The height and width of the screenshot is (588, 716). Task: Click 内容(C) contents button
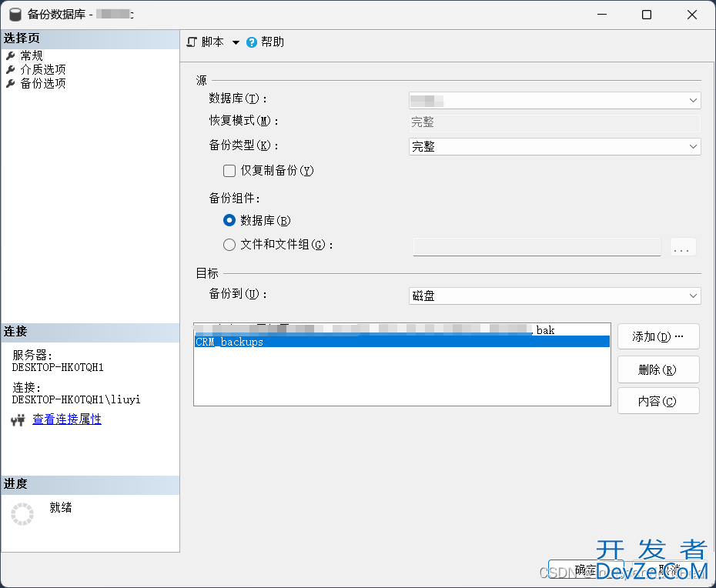658,401
